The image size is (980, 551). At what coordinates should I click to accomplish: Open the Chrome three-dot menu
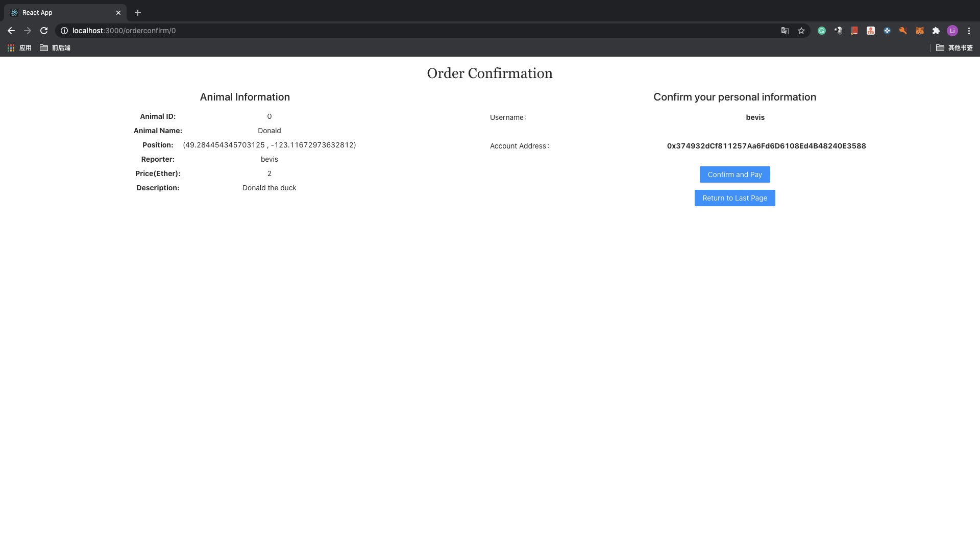[969, 31]
